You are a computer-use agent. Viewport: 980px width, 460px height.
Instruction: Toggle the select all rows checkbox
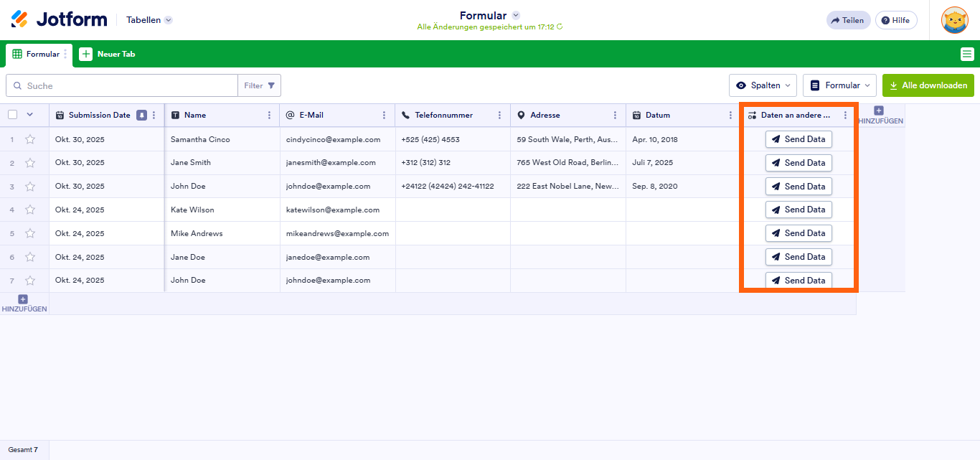click(13, 114)
